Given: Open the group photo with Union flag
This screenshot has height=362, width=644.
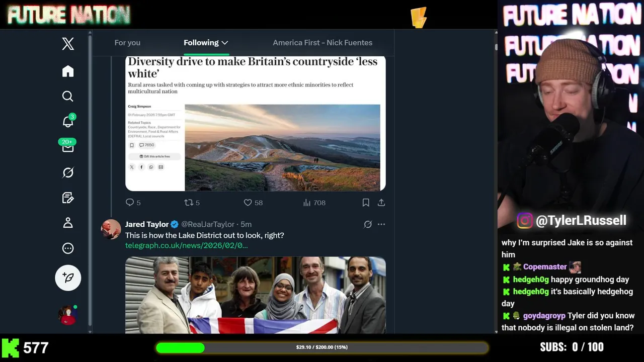Looking at the screenshot, I should (x=256, y=295).
